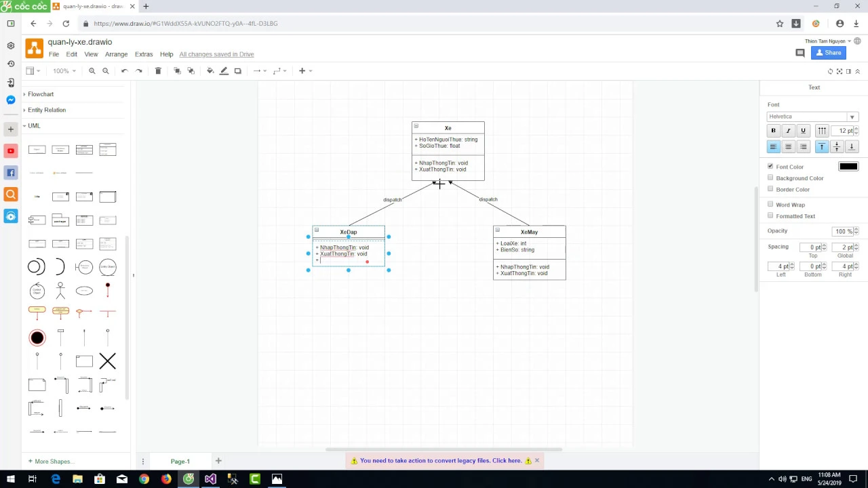This screenshot has width=868, height=488.
Task: Click 'All changes saved in Drive' link
Action: pyautogui.click(x=216, y=54)
